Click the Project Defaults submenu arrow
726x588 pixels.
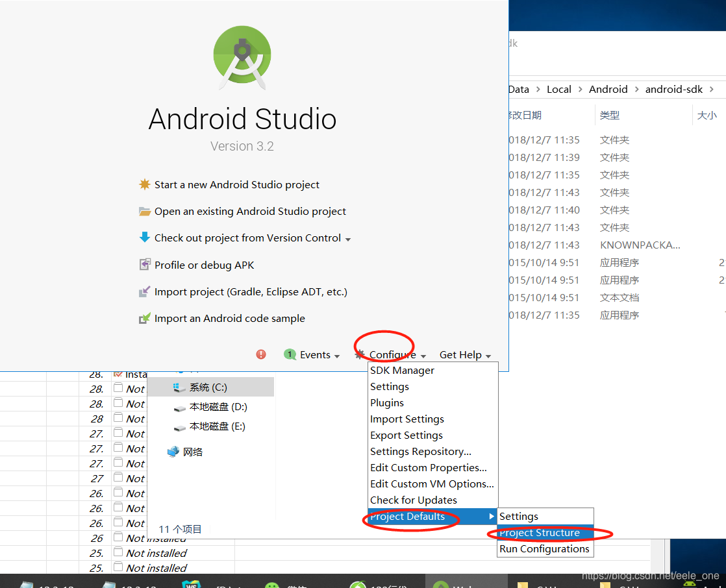[492, 517]
